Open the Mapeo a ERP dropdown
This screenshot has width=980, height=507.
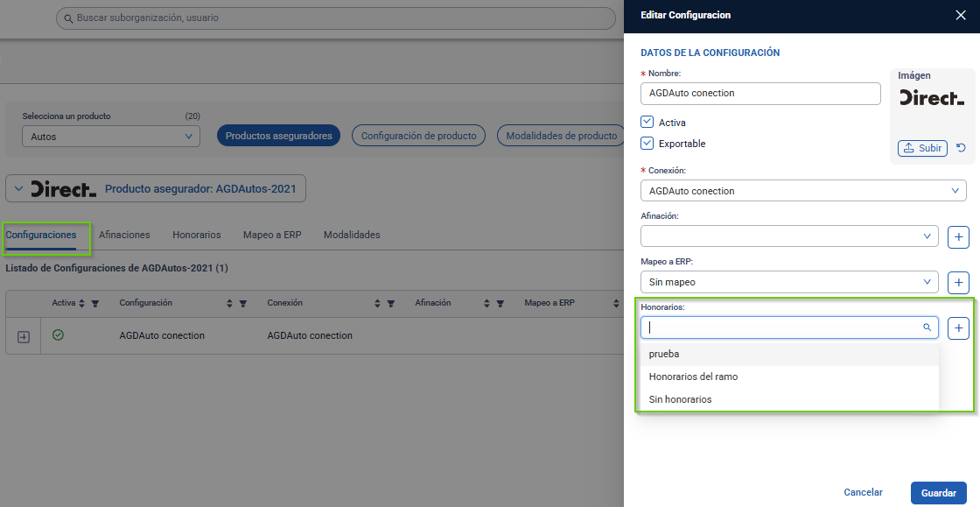click(x=789, y=282)
